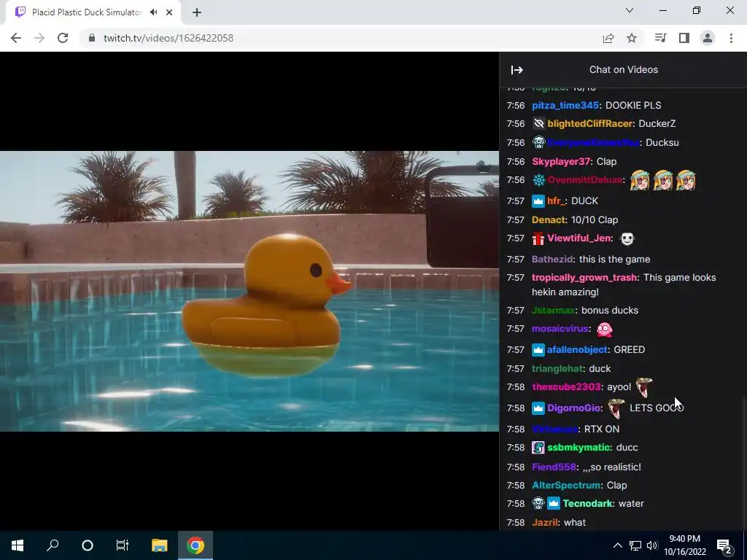Open the system volume control
The width and height of the screenshot is (747, 560).
click(652, 545)
